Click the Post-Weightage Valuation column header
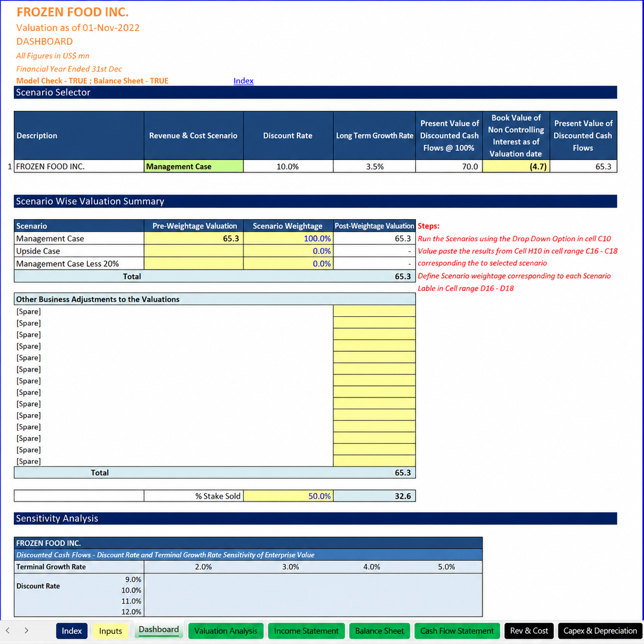644x644 pixels. coord(374,226)
